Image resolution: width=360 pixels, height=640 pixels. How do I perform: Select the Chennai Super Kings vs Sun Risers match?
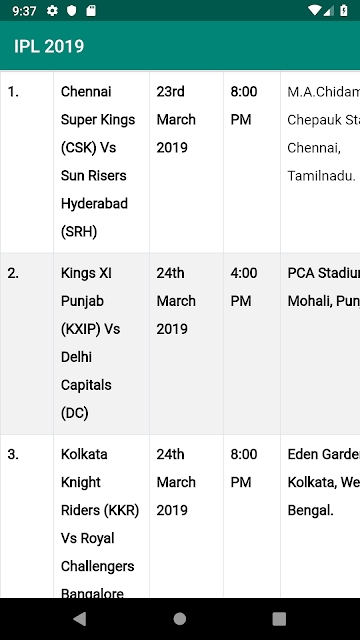(101, 162)
